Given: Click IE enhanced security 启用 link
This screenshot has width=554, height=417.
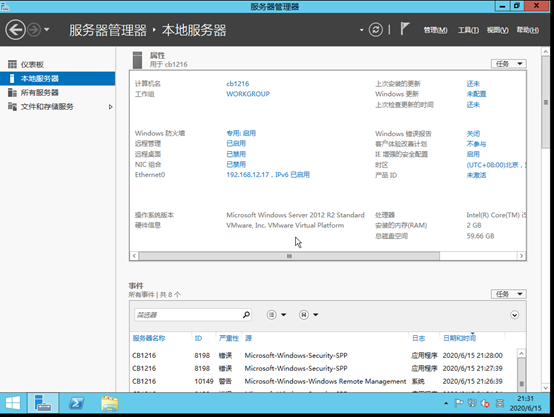Looking at the screenshot, I should tap(473, 154).
